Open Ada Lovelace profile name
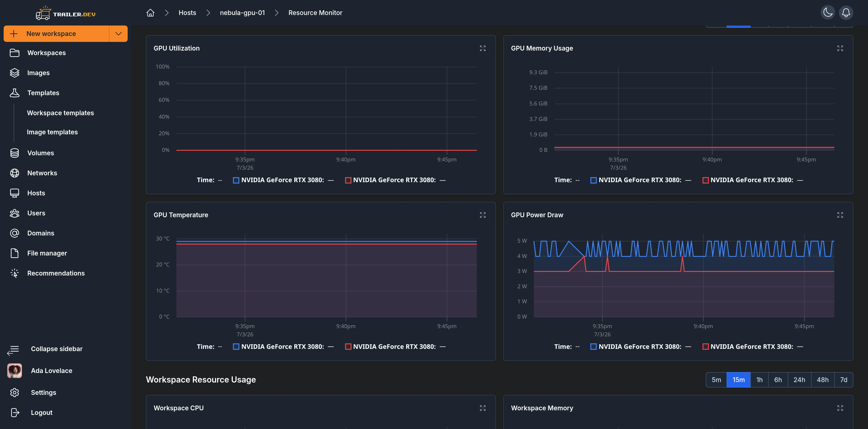 pos(52,371)
